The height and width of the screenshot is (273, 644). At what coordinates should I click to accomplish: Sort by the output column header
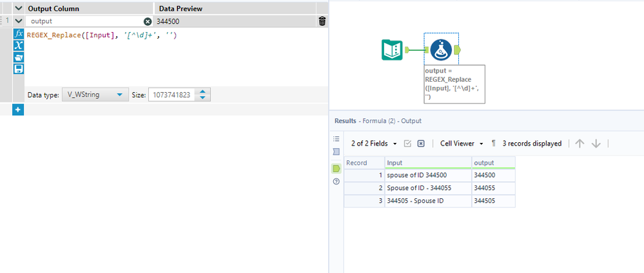(x=493, y=163)
